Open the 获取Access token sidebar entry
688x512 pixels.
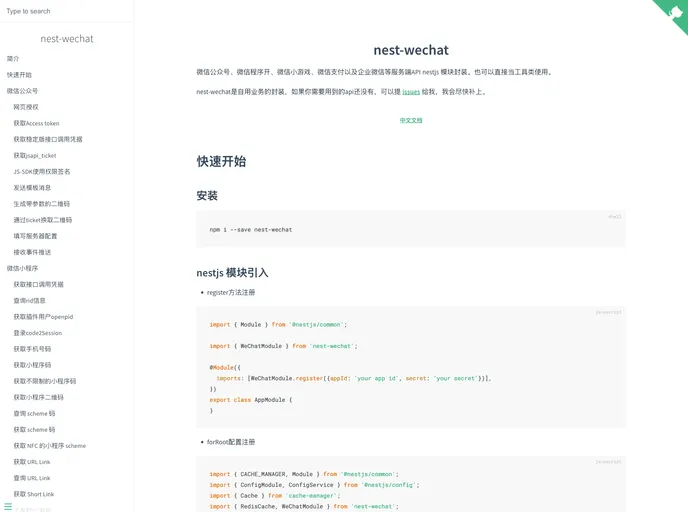(x=36, y=123)
